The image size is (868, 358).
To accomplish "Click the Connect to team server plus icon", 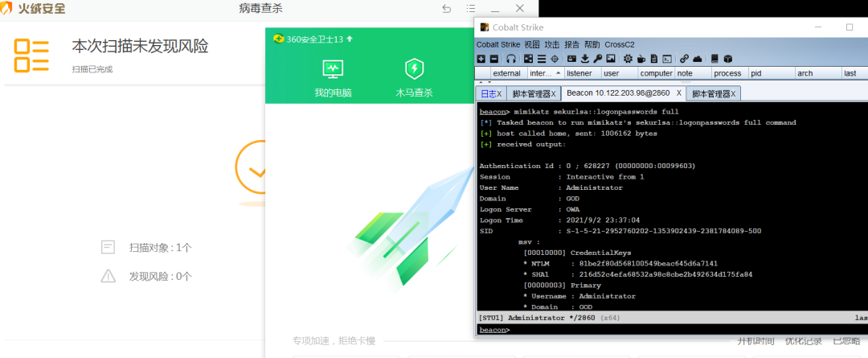I will click(481, 58).
